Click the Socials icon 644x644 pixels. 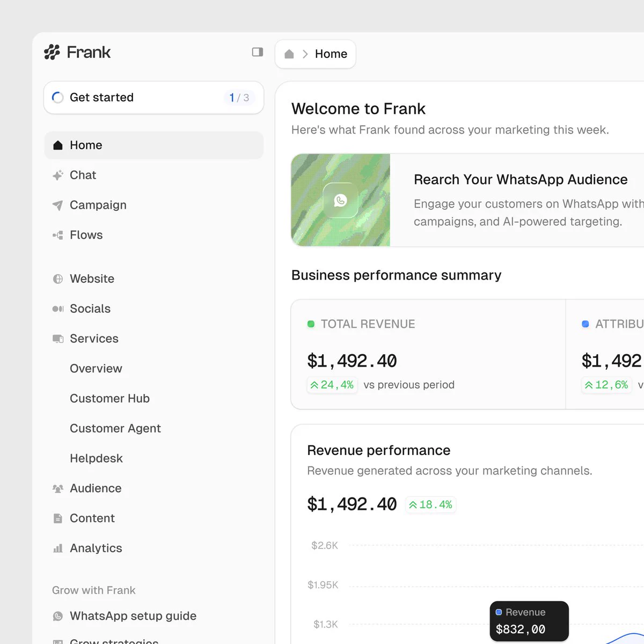[58, 309]
